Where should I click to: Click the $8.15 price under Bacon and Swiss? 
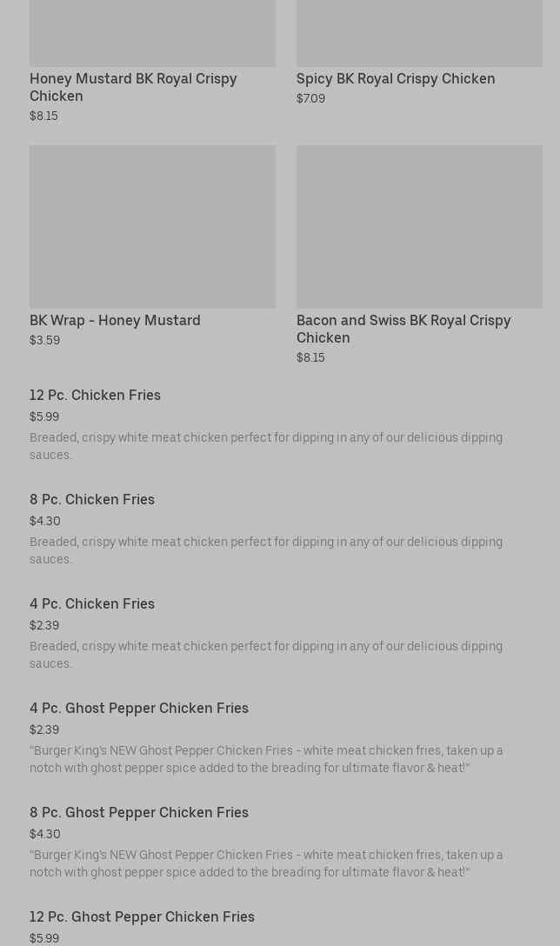(x=310, y=357)
